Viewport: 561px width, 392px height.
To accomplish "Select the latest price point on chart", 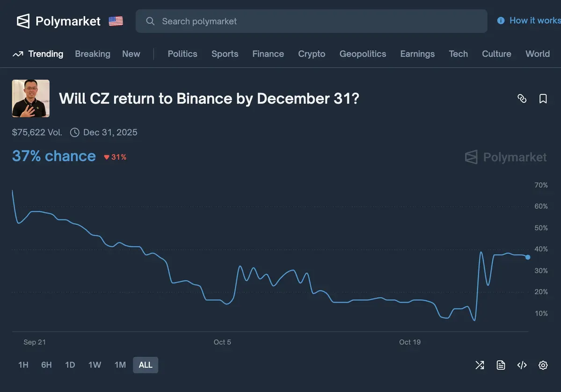I will pyautogui.click(x=528, y=257).
